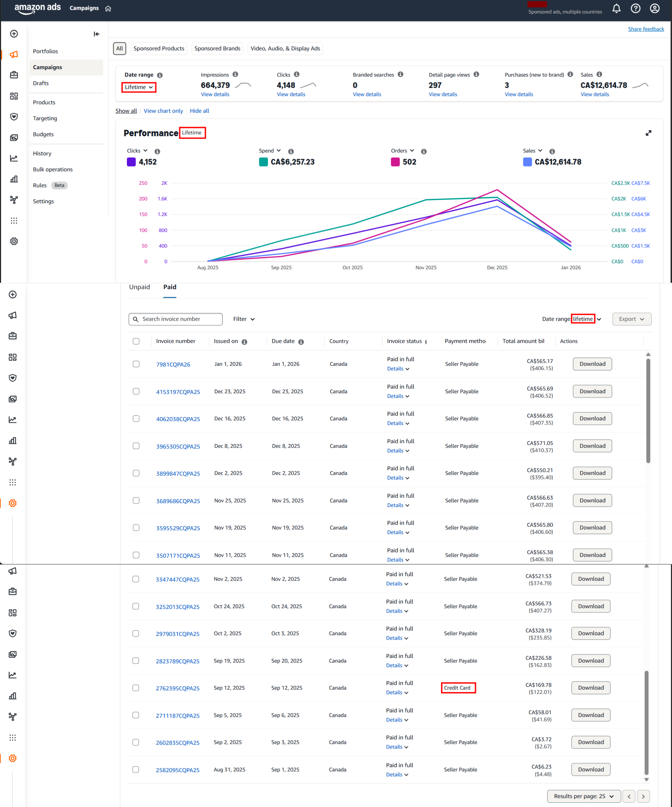This screenshot has height=807, width=672.
Task: Select the megaphone Campaigns icon in the sidebar
Action: click(14, 54)
